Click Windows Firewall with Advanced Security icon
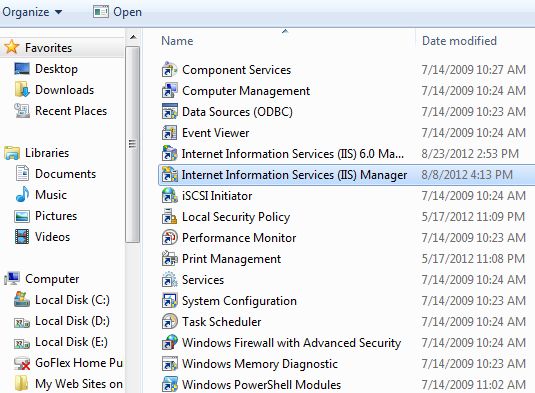 click(x=170, y=343)
